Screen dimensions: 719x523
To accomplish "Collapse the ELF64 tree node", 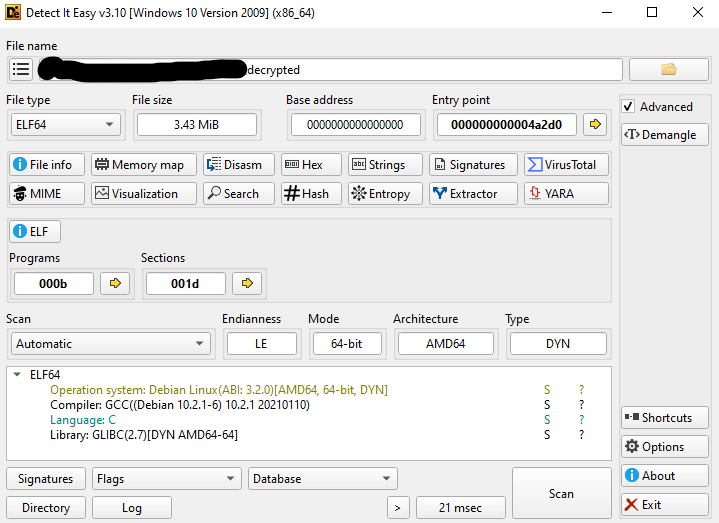I will click(x=17, y=375).
